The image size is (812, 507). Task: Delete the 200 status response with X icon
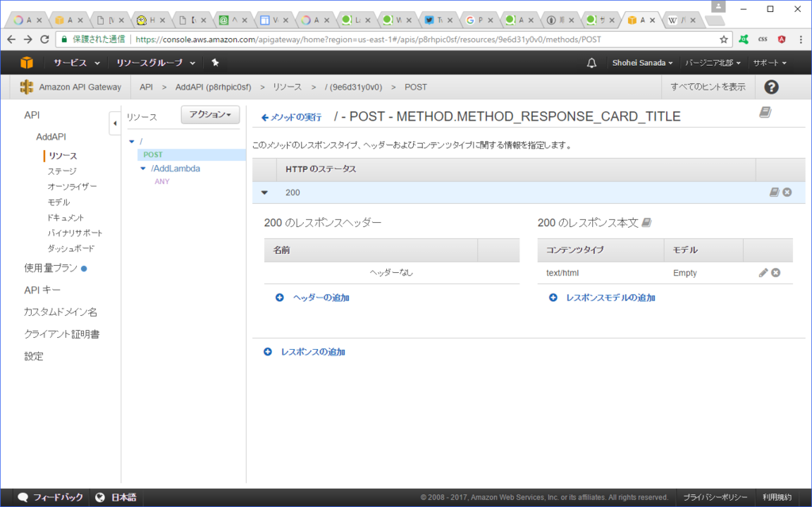point(787,192)
